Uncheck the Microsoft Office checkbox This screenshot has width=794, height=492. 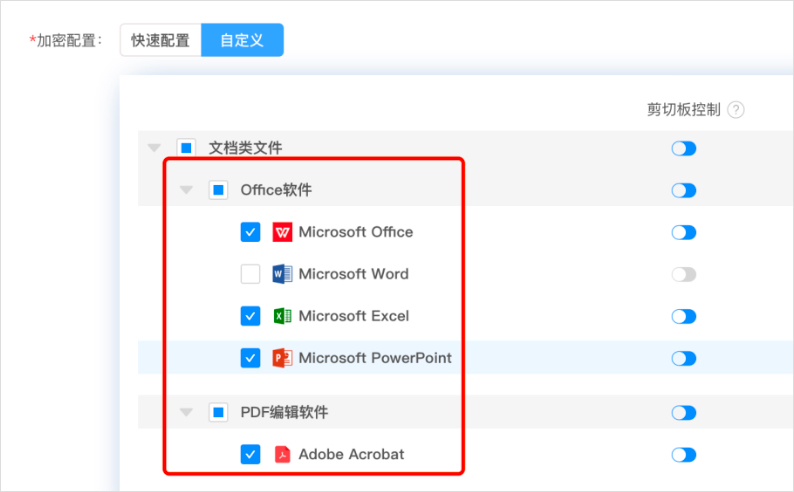pos(250,232)
